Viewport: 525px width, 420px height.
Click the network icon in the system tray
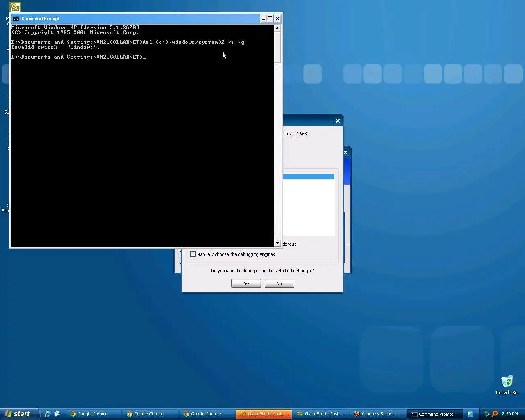(487, 414)
